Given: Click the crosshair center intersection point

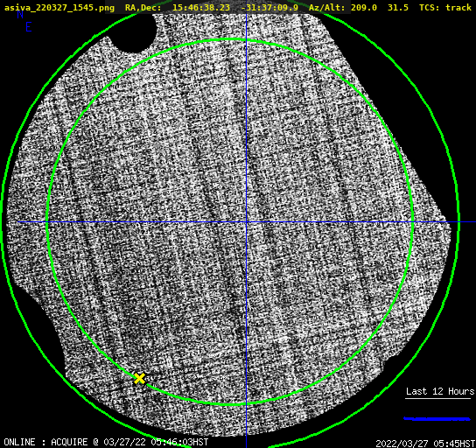Looking at the screenshot, I should (x=246, y=222).
